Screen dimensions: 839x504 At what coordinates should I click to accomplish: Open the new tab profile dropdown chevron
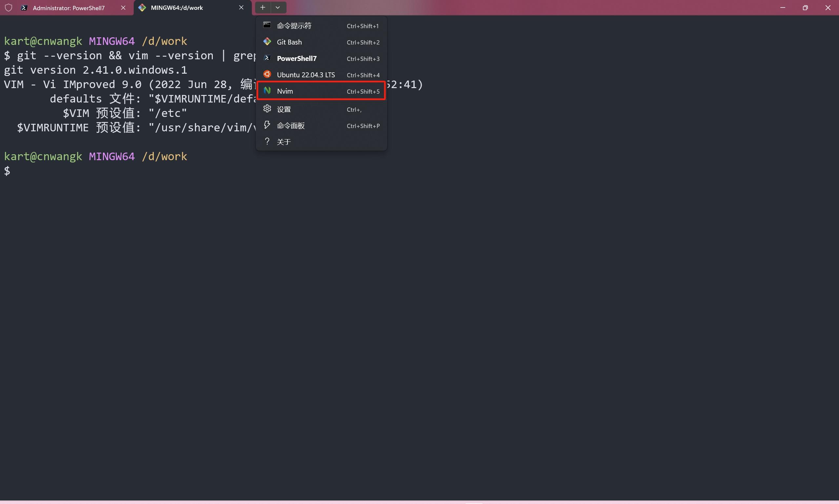point(277,7)
